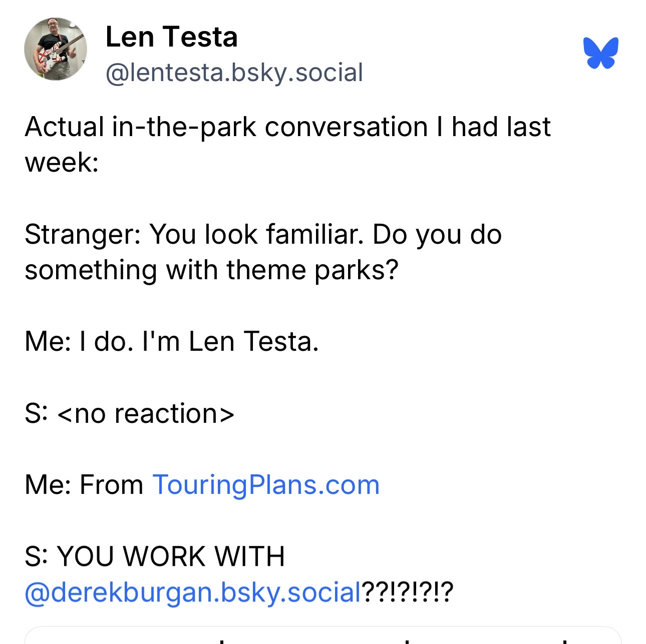Click the Len Testa display name
This screenshot has height=644, width=646.
[x=171, y=38]
